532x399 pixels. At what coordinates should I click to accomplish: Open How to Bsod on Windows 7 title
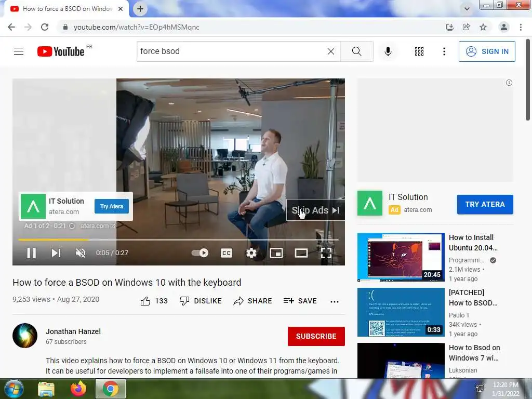(474, 353)
